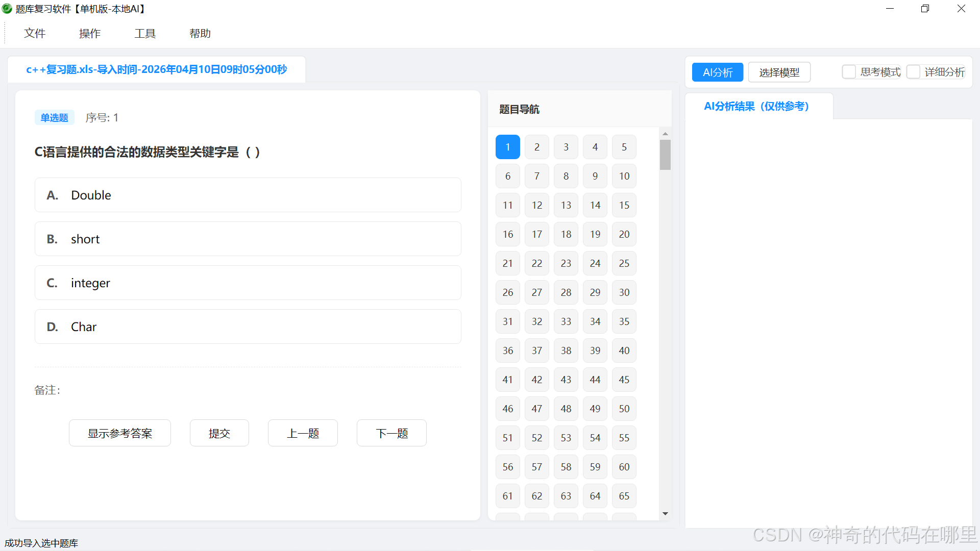980x551 pixels.
Task: Jump to question 16 in navigation
Action: 508,234
